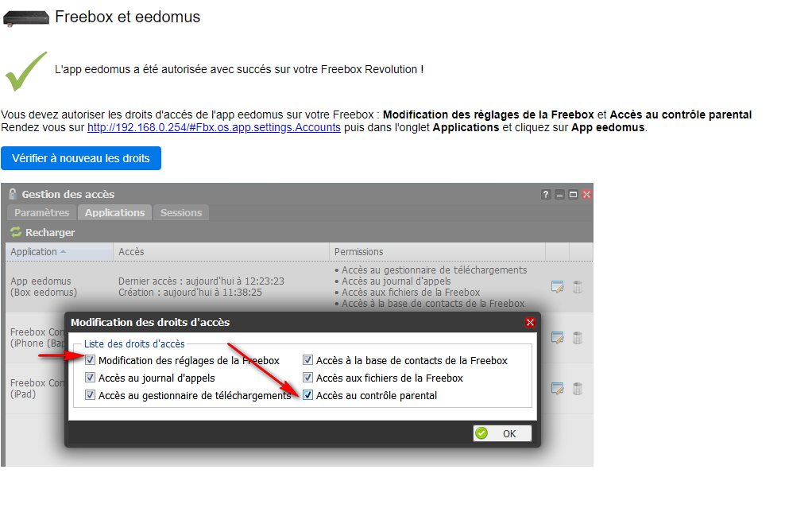Click the green Recharger refresh icon
This screenshot has height=516, width=812.
click(x=15, y=233)
